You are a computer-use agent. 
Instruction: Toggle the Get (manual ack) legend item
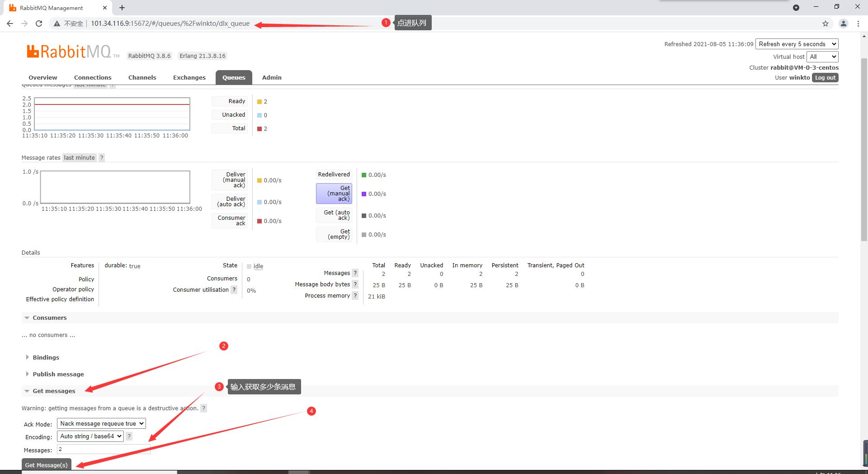334,194
